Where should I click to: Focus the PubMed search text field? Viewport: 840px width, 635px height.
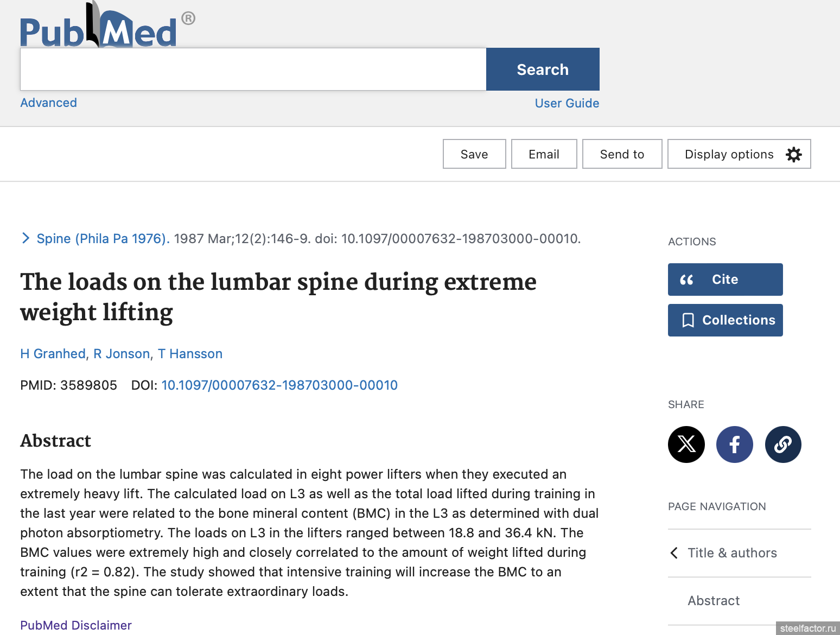[253, 69]
